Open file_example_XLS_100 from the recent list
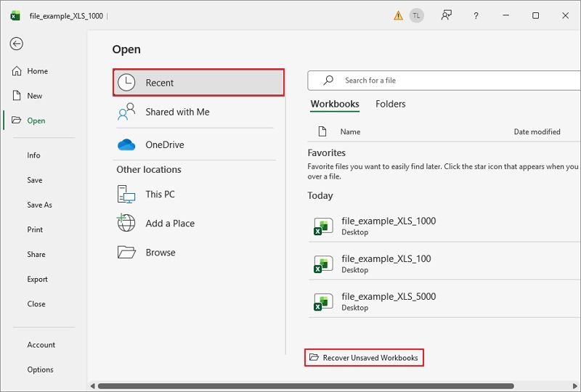This screenshot has height=392, width=581. 444,264
